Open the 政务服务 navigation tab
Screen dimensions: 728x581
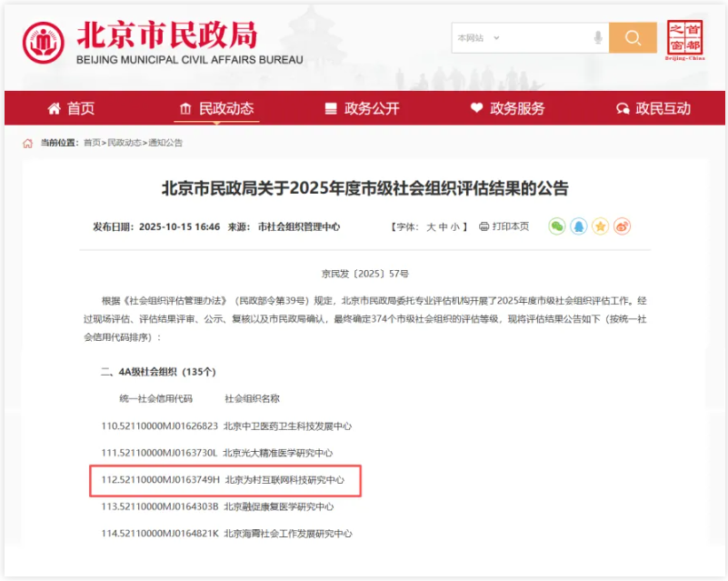pos(507,108)
